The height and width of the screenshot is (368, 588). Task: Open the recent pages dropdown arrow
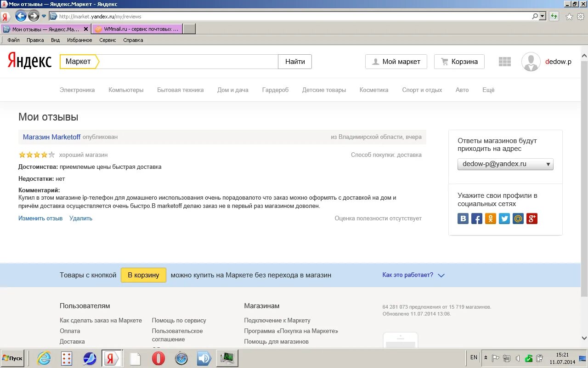(44, 16)
